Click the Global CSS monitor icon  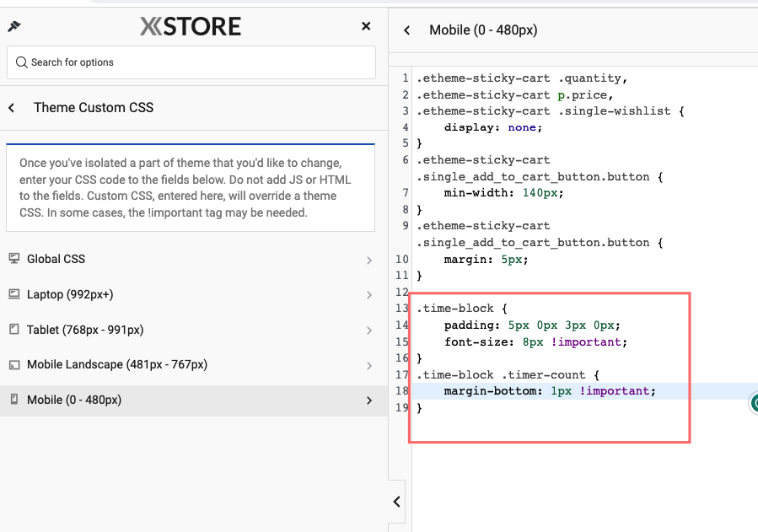tap(14, 259)
